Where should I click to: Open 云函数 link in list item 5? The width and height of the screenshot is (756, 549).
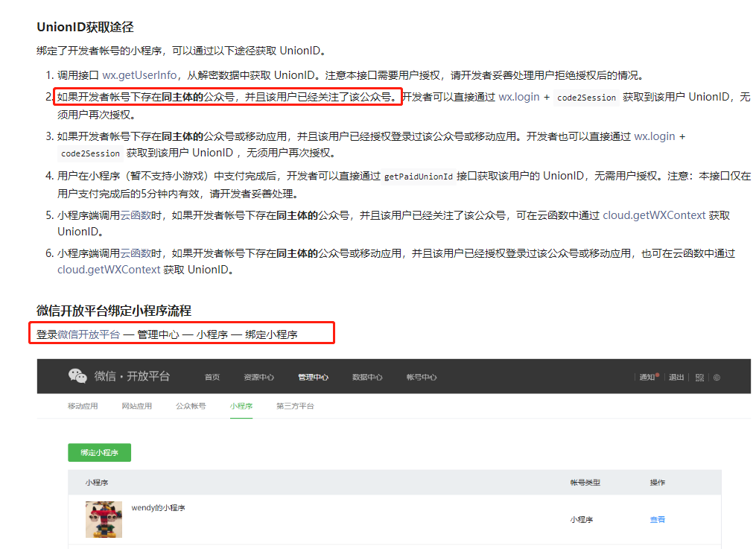136,215
